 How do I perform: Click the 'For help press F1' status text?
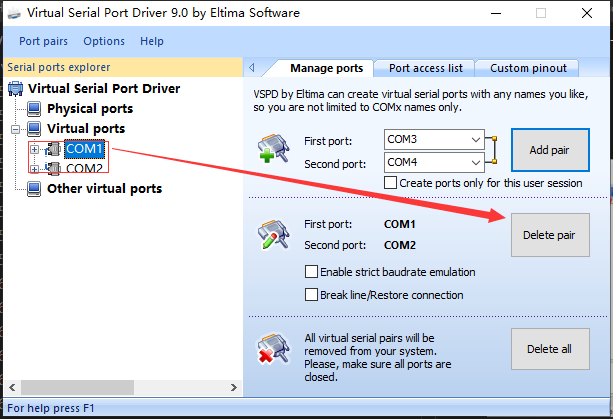pos(51,408)
